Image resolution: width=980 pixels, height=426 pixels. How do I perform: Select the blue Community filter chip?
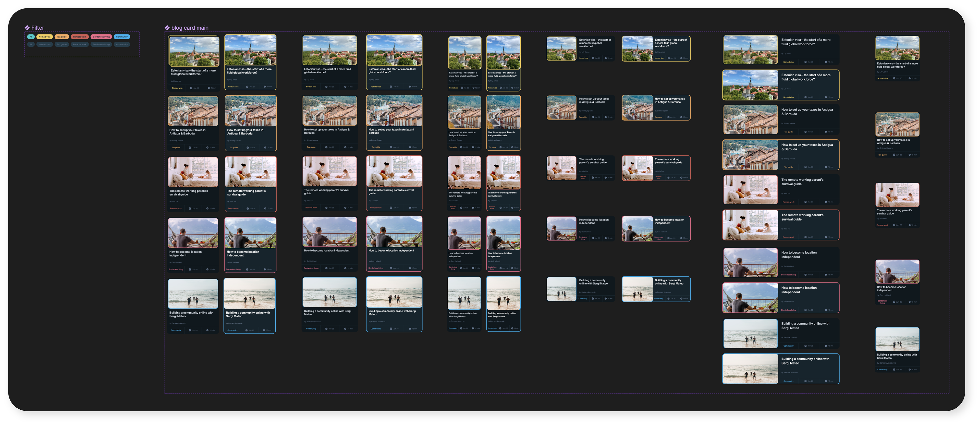[122, 37]
